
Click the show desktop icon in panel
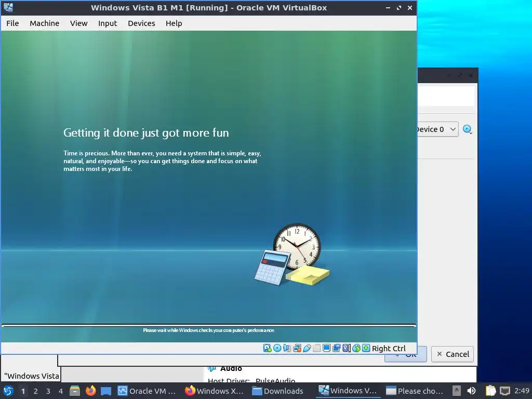pyautogui.click(x=106, y=391)
